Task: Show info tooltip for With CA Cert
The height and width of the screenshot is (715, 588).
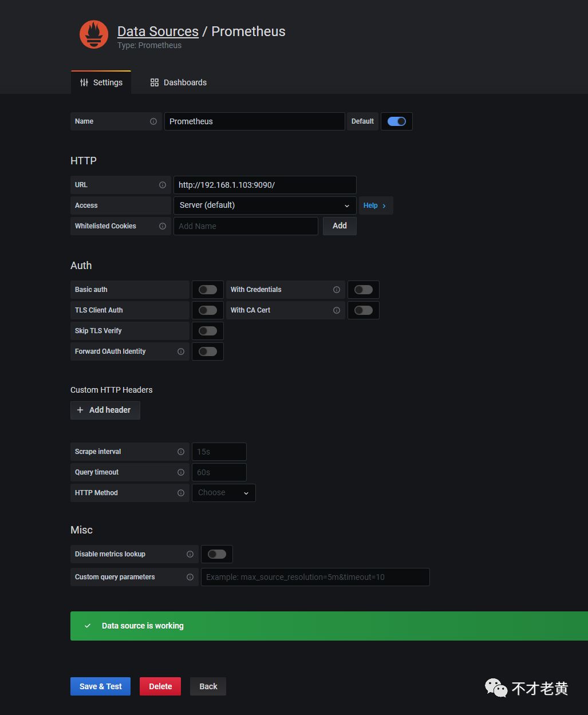Action: tap(337, 310)
